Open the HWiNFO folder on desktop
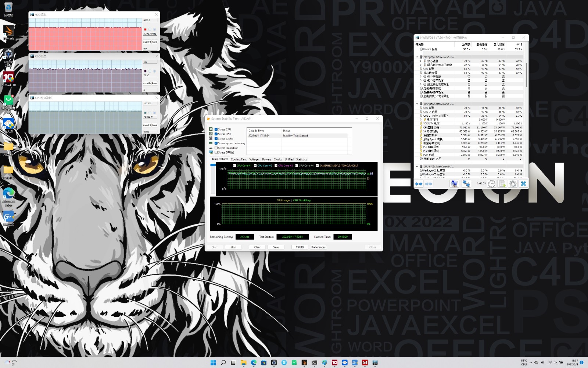588x368 pixels. click(8, 171)
